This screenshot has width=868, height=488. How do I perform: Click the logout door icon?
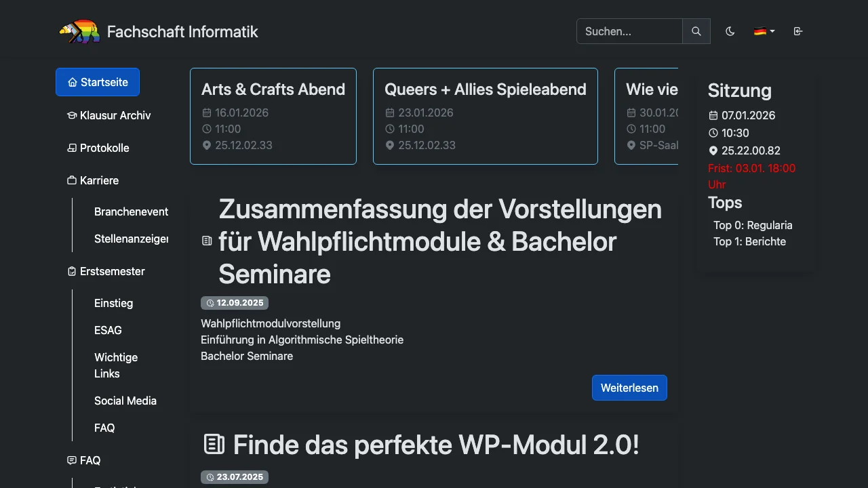[x=798, y=31]
